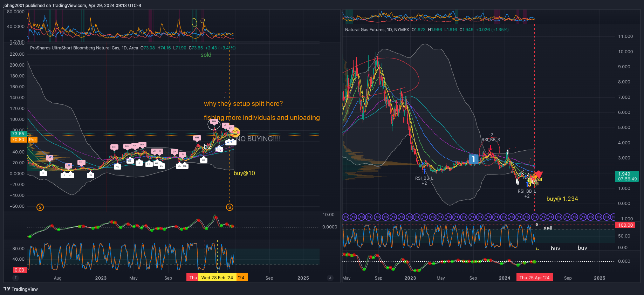Click the smiley emoji near NO BUYING
Screen dimensions: 644x295
pyautogui.click(x=236, y=132)
